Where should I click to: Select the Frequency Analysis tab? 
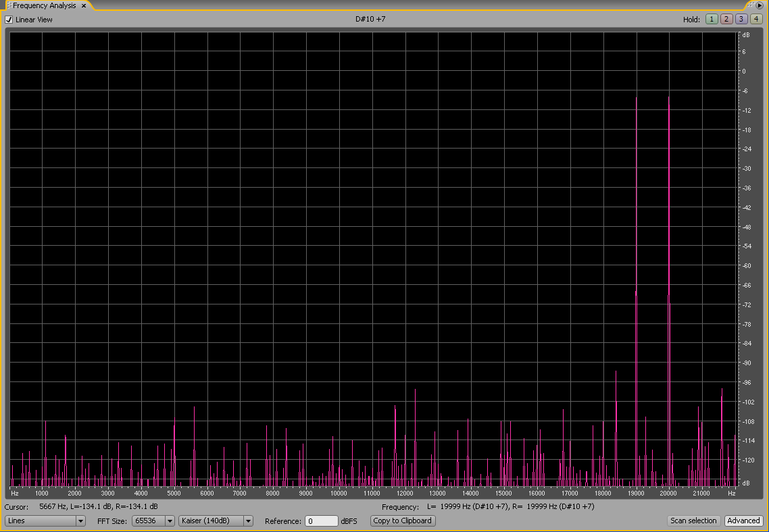coord(44,6)
